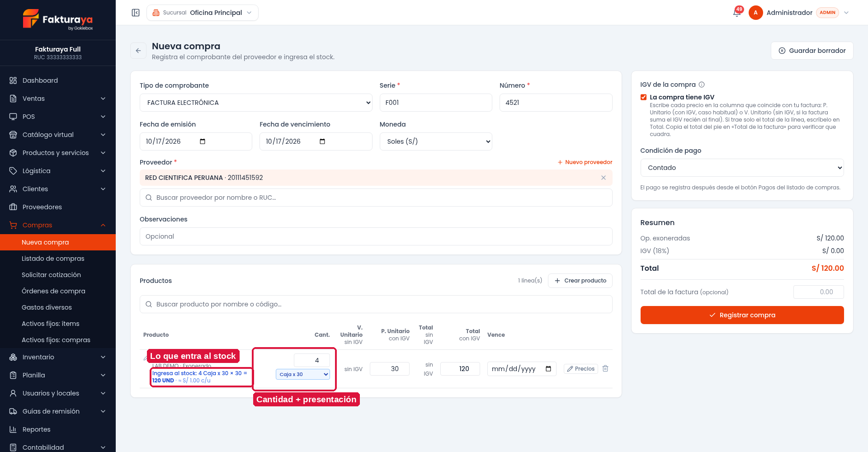
Task: Open calendar picker in the Vence field
Action: click(x=548, y=369)
